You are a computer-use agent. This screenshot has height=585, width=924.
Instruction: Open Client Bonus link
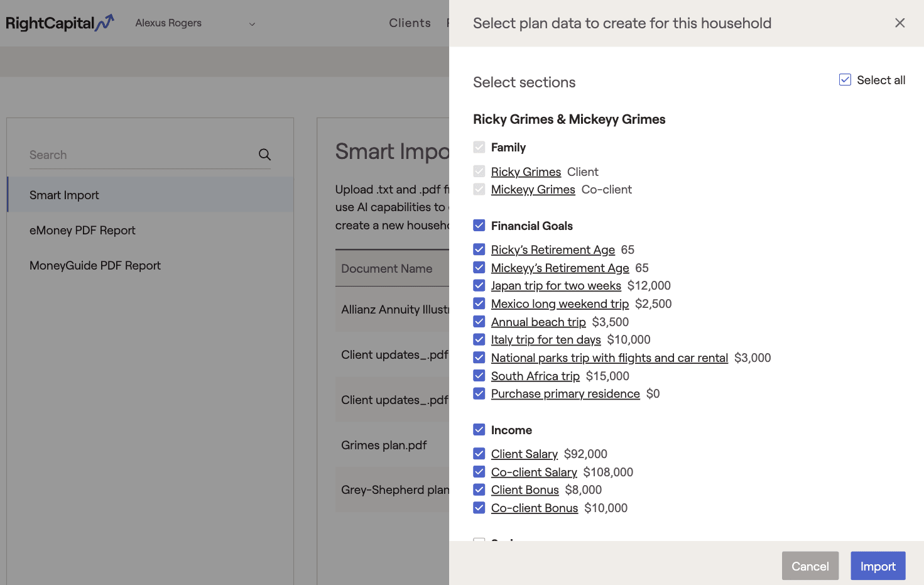coord(525,490)
